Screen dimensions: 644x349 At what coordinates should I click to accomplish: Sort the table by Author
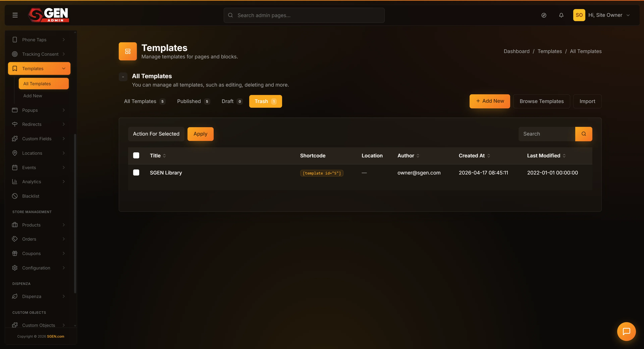(408, 155)
